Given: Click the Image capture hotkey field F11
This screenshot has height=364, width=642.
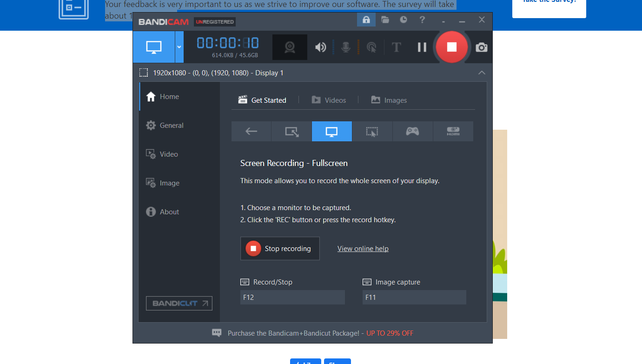Looking at the screenshot, I should (414, 298).
